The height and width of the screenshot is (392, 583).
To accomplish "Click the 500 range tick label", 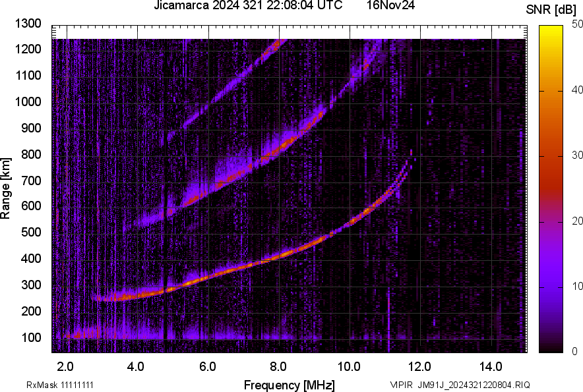I will [31, 232].
